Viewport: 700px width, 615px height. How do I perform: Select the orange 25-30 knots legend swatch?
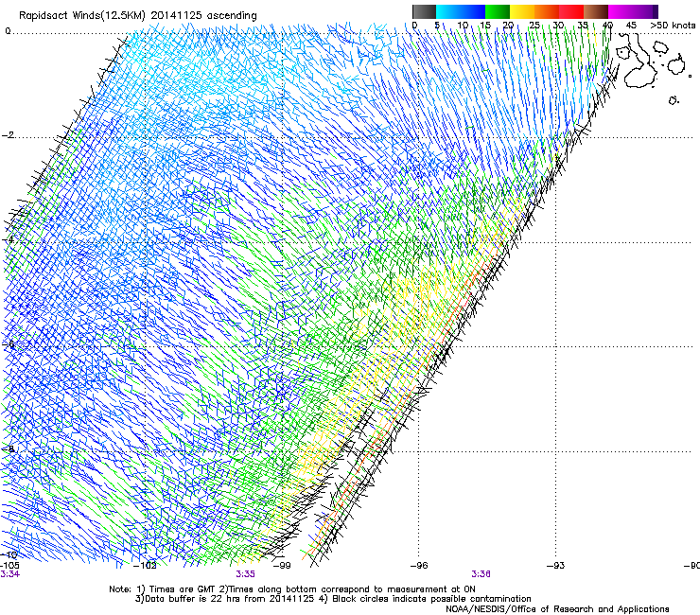[547, 11]
